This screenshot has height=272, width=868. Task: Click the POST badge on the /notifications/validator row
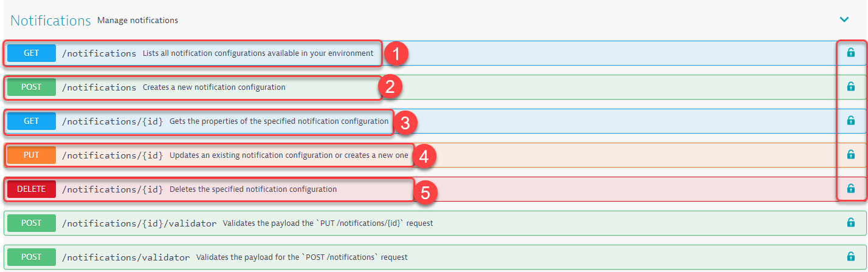[x=32, y=257]
